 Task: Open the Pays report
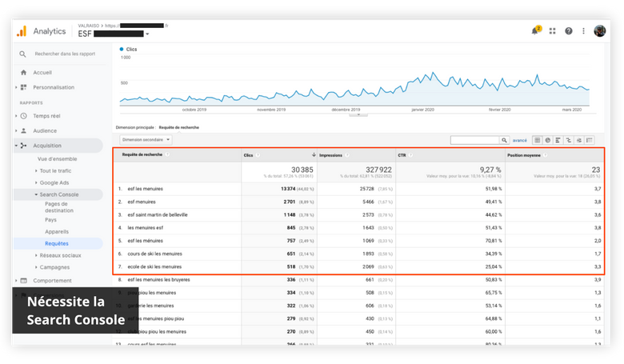pyautogui.click(x=50, y=219)
